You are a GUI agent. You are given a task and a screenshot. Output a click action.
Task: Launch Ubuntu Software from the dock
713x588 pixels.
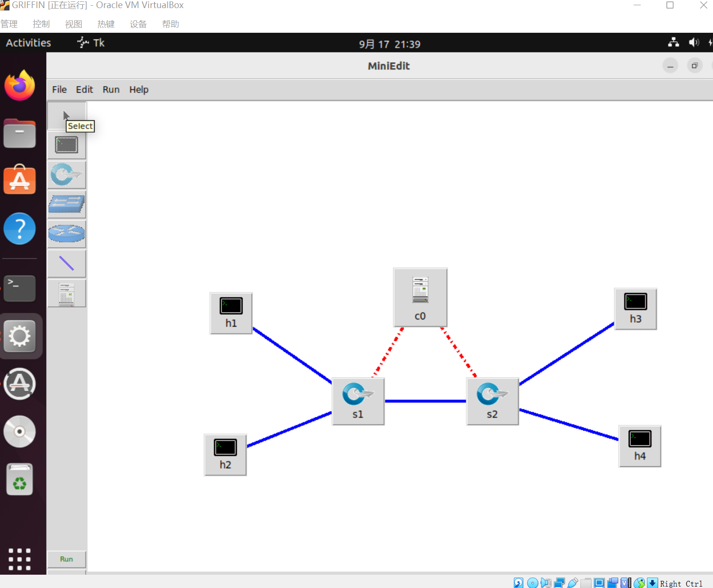point(19,180)
